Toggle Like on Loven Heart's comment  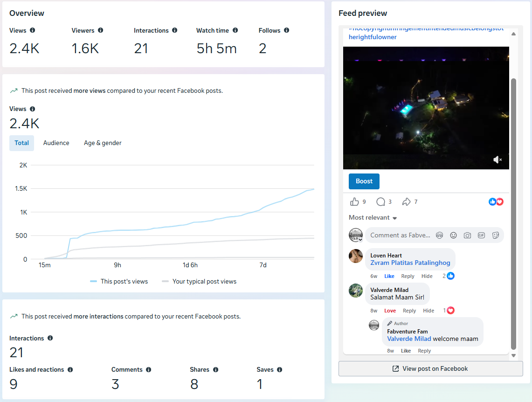[389, 276]
